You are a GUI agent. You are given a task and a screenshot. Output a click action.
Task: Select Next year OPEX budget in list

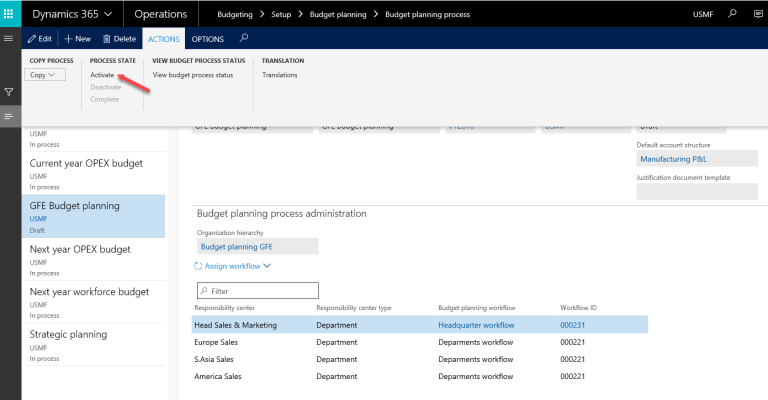tap(80, 249)
